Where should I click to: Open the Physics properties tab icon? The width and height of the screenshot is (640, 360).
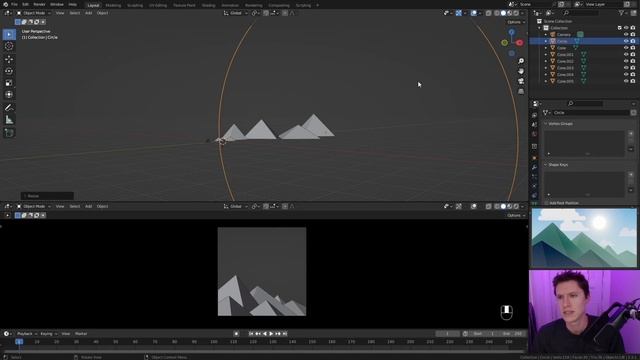pyautogui.click(x=534, y=186)
